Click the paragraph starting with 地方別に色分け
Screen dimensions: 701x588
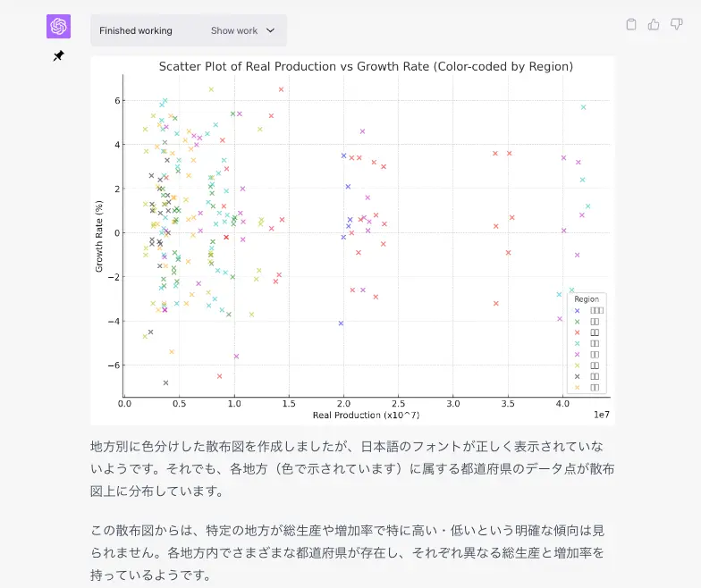coord(352,468)
